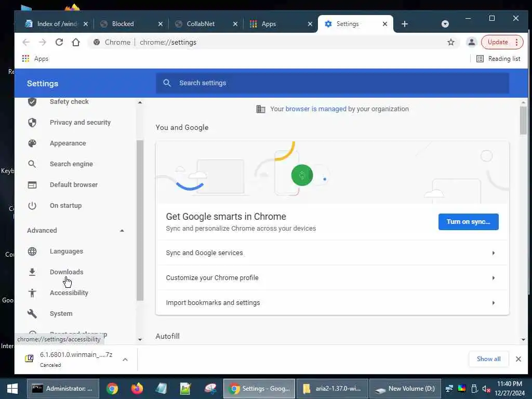Click the System wrench icon
Screen dimensions: 532x399
[x=32, y=313]
